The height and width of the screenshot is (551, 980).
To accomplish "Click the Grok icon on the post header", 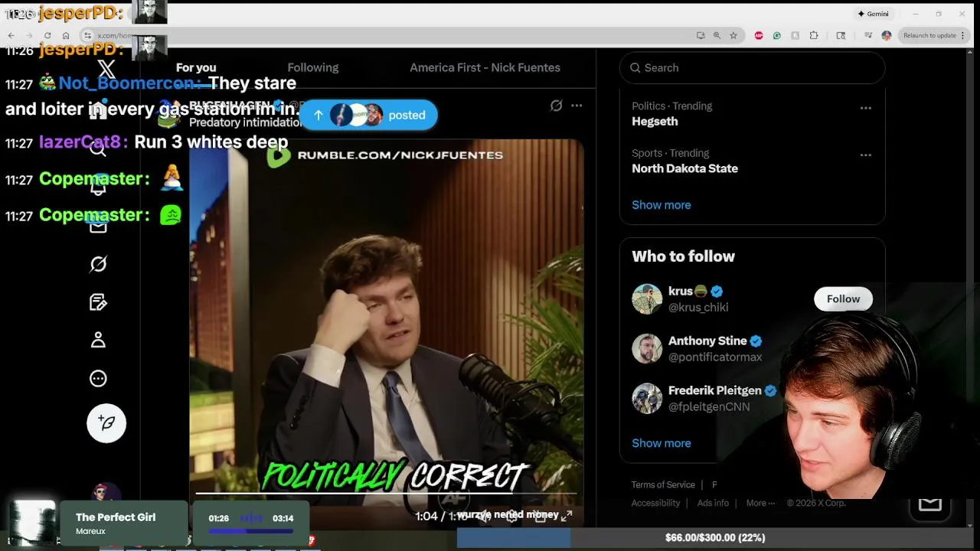I will click(557, 106).
